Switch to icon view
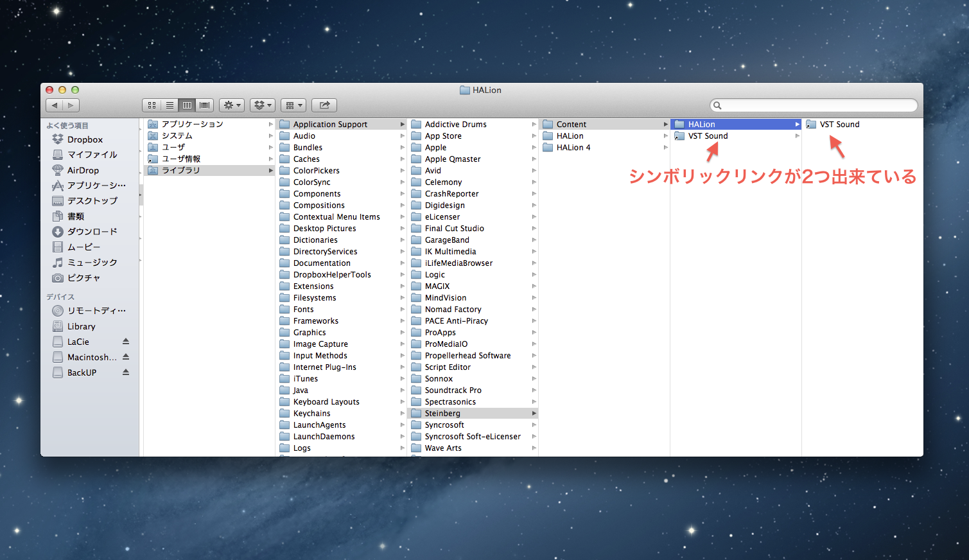This screenshot has height=560, width=969. tap(152, 105)
